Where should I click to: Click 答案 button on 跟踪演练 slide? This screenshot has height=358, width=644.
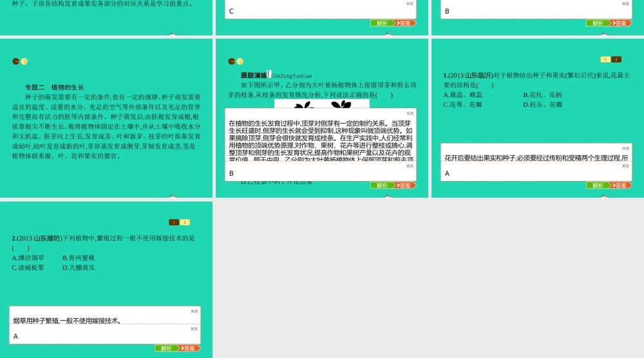coord(405,185)
